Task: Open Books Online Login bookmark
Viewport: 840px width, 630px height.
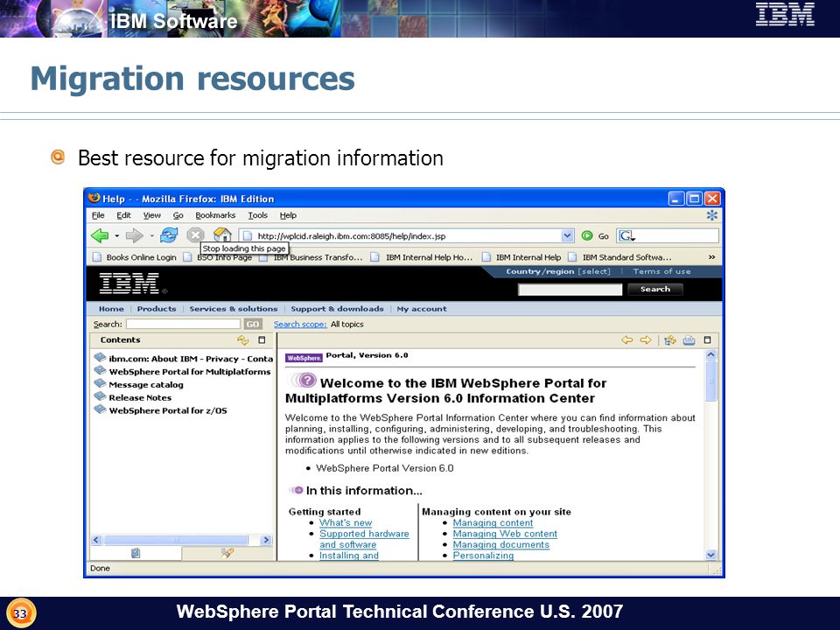Action: point(135,257)
